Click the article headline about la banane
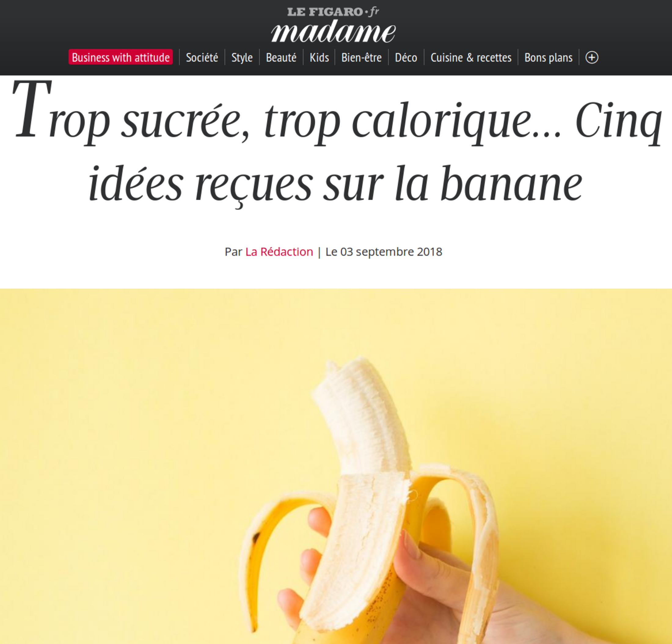The width and height of the screenshot is (672, 644). (x=336, y=144)
